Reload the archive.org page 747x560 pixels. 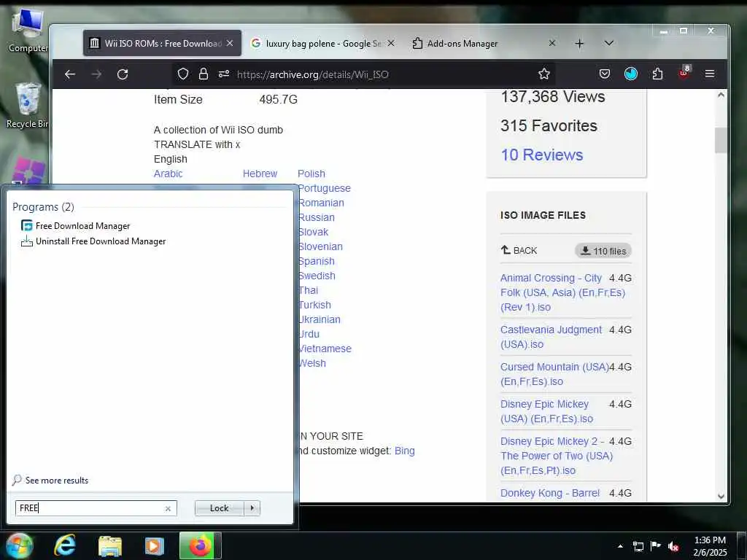click(123, 74)
